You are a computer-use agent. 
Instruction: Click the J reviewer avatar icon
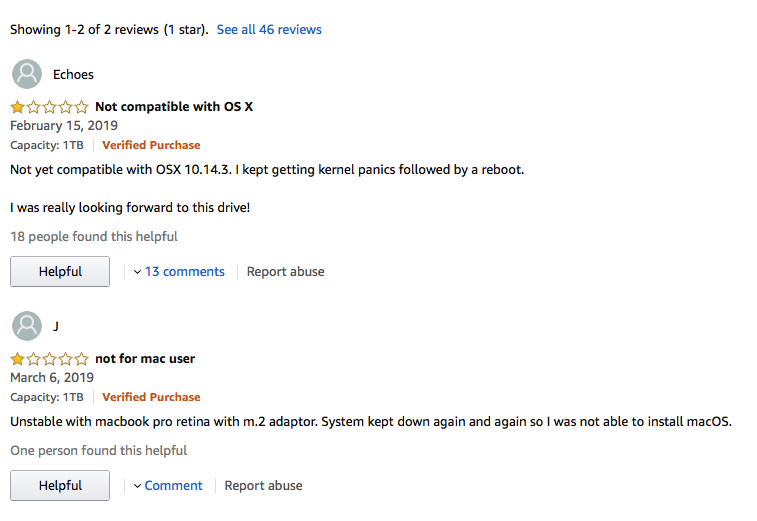pos(27,326)
